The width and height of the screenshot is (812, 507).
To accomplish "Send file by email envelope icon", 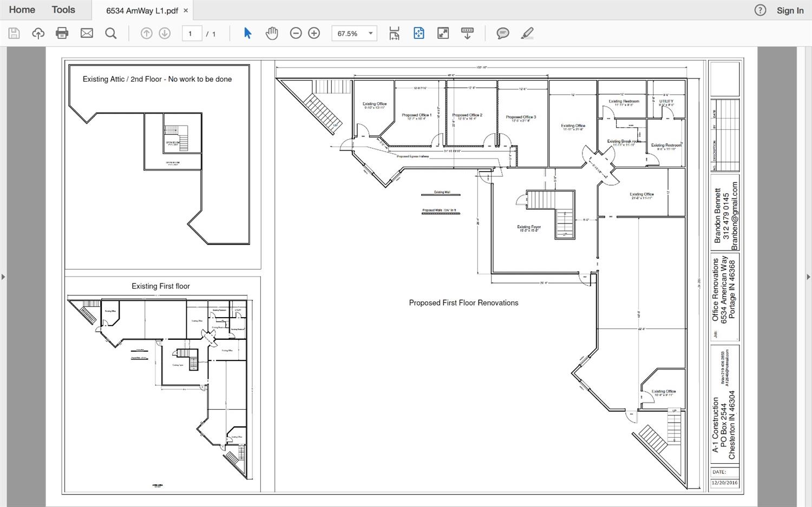I will (x=87, y=34).
